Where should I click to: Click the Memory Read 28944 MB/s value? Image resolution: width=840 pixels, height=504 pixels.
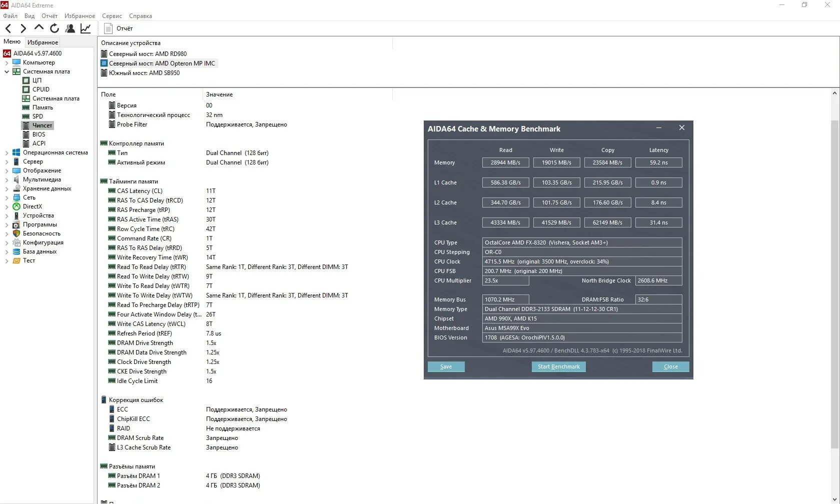coord(505,162)
